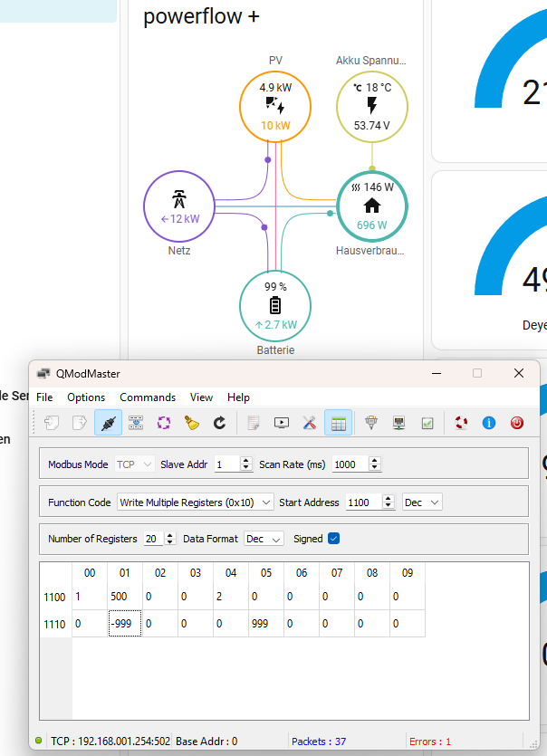Click the black Reset counters arrow icon
The height and width of the screenshot is (756, 547).
[x=219, y=423]
